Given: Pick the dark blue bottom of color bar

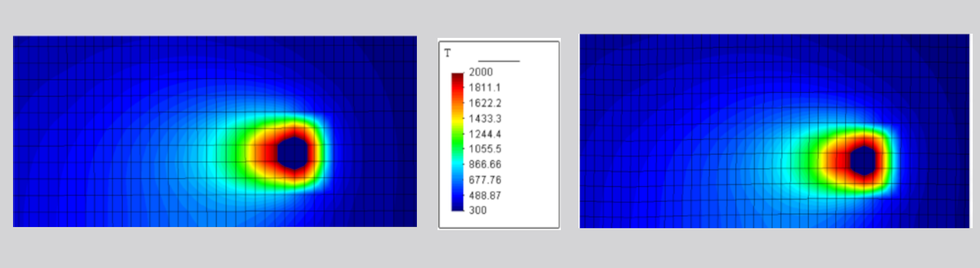Looking at the screenshot, I should (457, 207).
